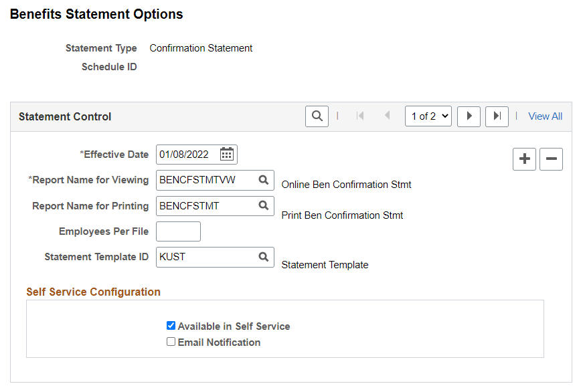Viewport: 583px width, 392px height.
Task: Click the View All link
Action: pos(545,116)
